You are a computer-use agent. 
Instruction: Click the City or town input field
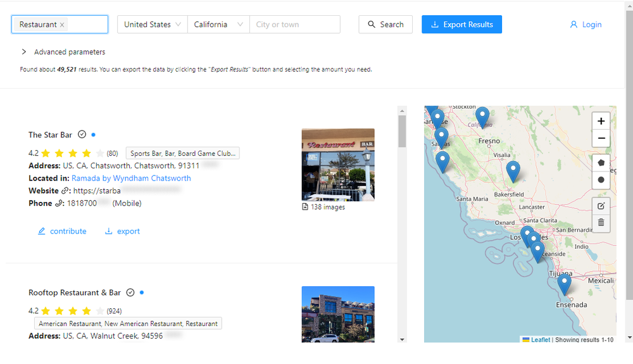coord(295,25)
